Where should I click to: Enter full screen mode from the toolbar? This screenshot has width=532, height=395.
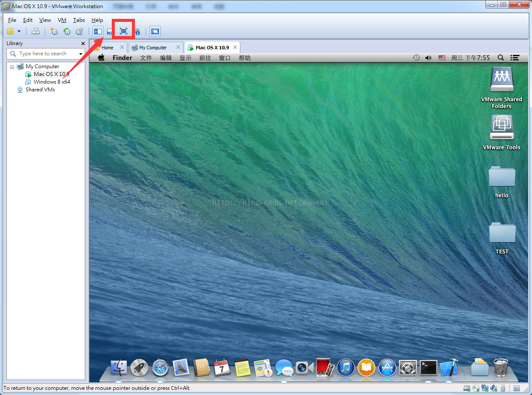[x=124, y=31]
